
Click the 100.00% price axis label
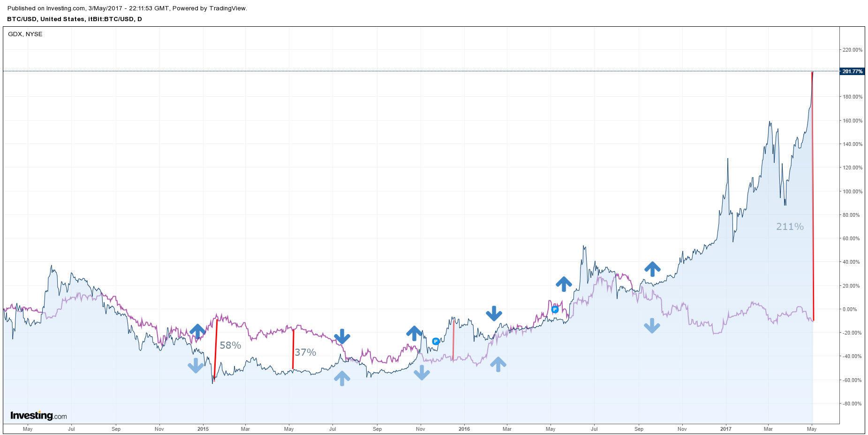coord(853,191)
